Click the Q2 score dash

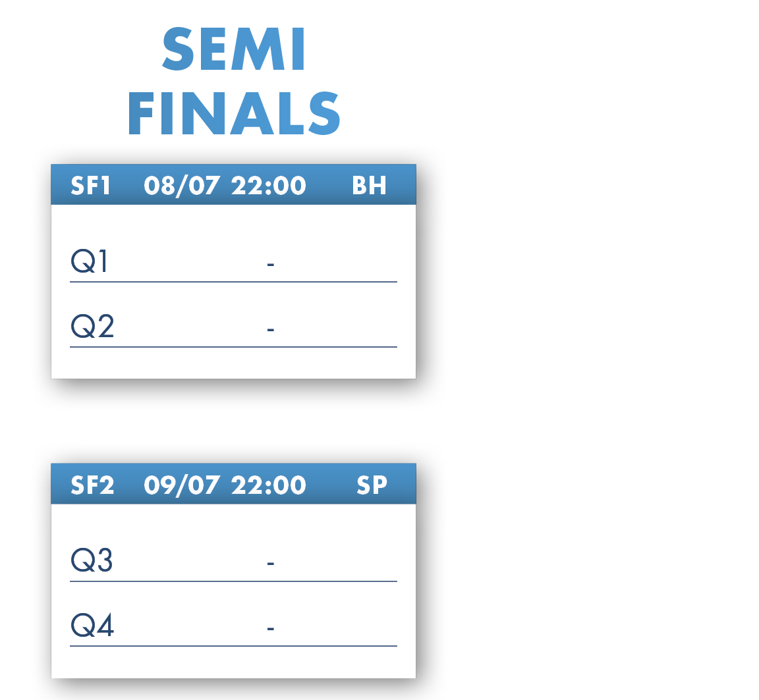tap(271, 330)
